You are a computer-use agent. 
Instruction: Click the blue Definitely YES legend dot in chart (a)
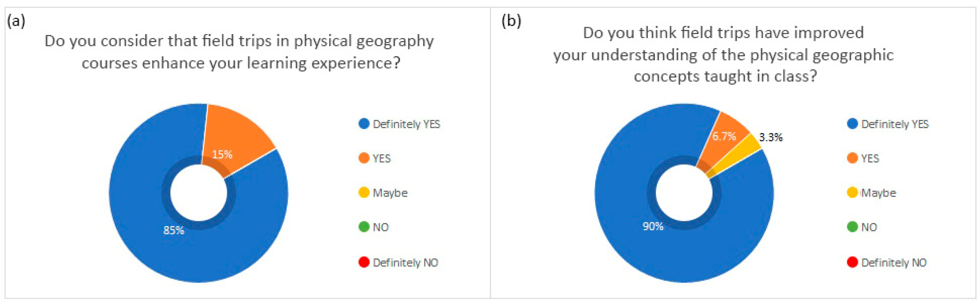click(x=364, y=124)
